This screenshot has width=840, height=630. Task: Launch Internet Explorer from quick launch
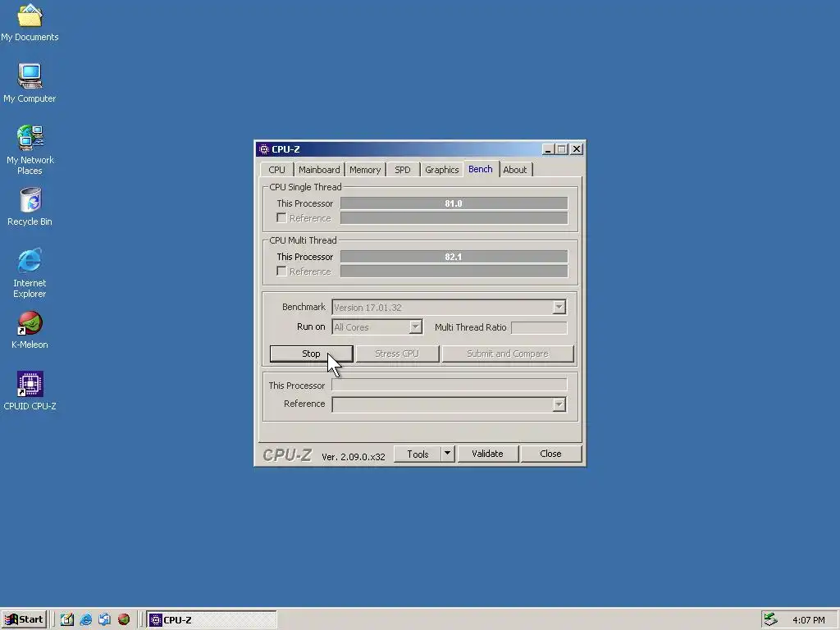click(85, 620)
